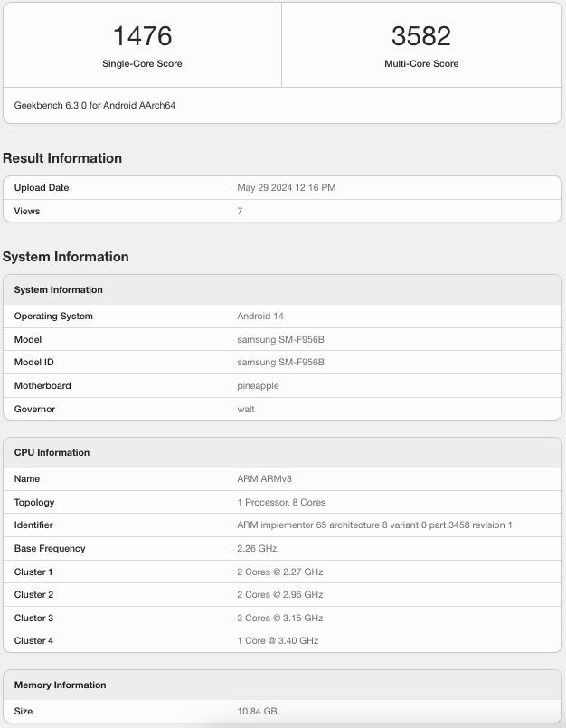Click the governor value walt

(x=246, y=409)
